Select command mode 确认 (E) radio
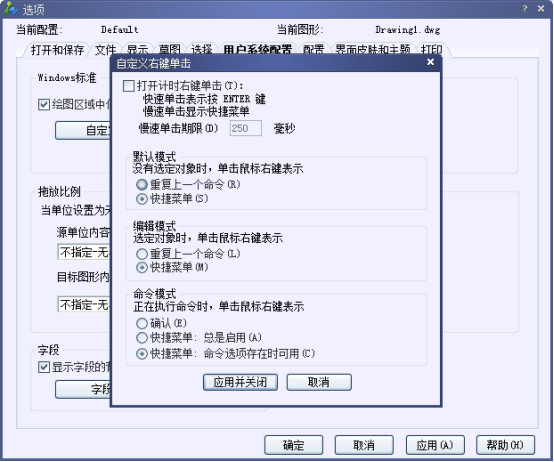Viewport: 554px width, 462px height. 142,323
